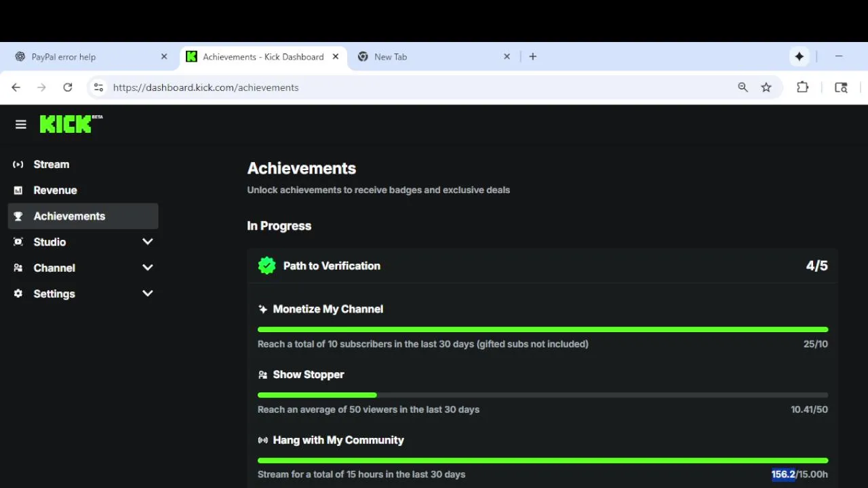Screen dimensions: 868x488
Task: Click the Revenue chart icon in sidebar
Action: tap(18, 190)
